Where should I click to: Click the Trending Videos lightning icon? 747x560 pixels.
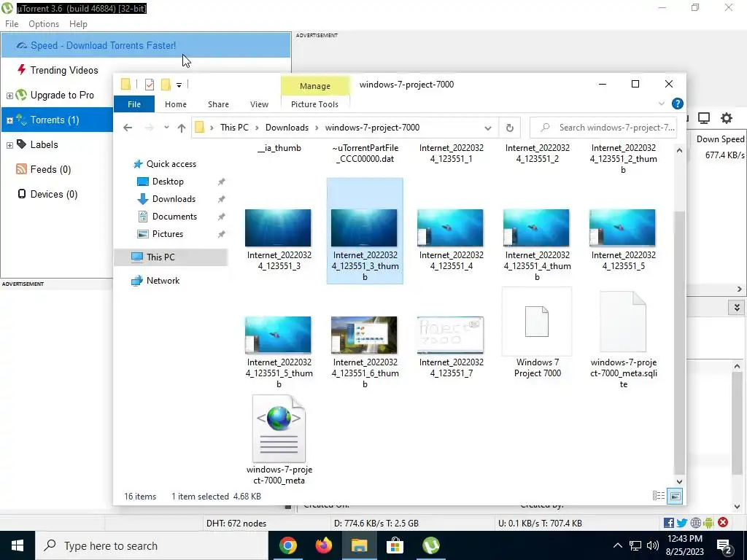(x=21, y=69)
